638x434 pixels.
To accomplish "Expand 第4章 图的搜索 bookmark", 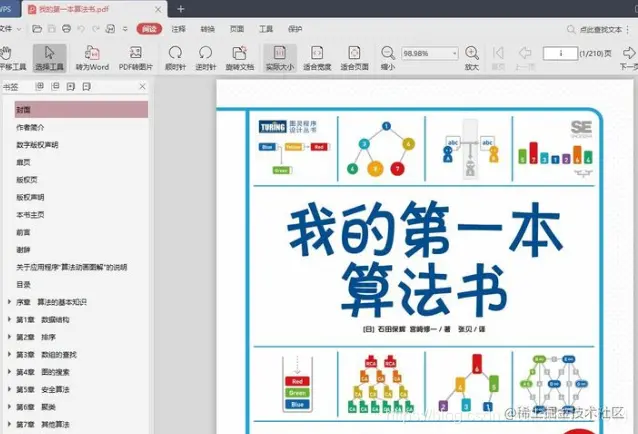I will point(9,372).
